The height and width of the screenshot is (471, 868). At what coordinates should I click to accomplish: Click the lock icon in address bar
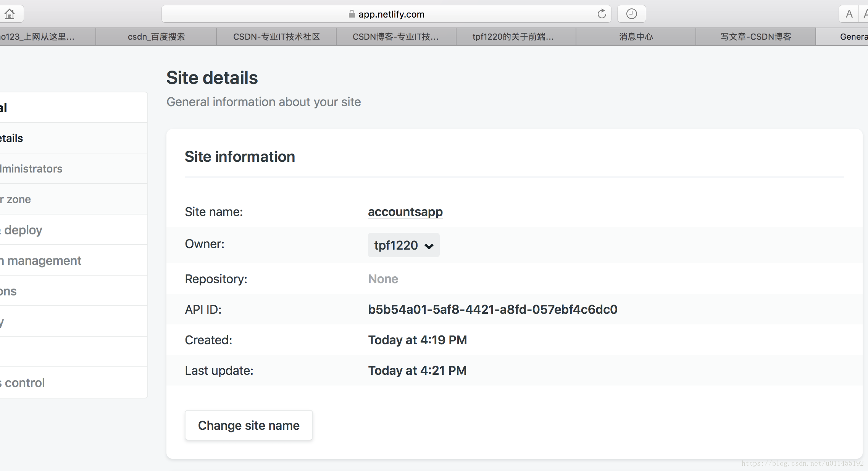tap(352, 14)
